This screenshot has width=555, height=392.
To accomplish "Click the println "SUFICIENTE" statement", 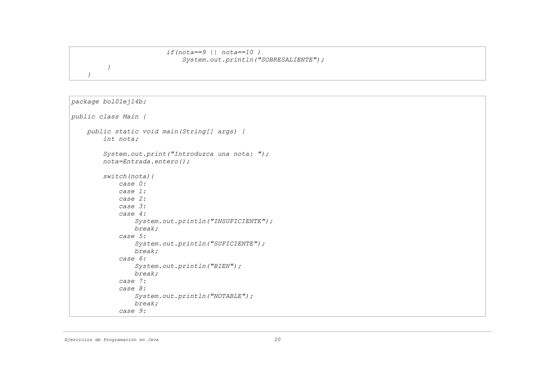I will click(x=200, y=244).
